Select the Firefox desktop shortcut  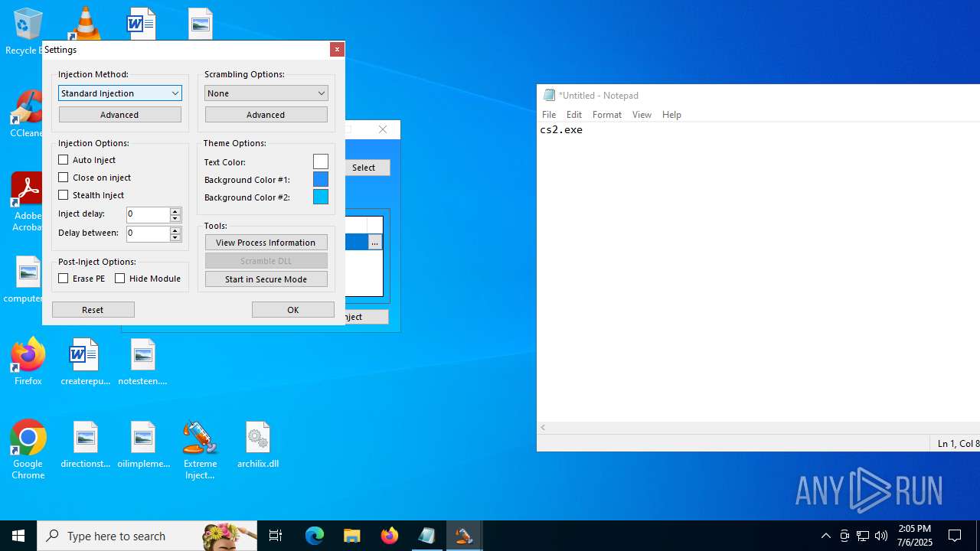(28, 362)
